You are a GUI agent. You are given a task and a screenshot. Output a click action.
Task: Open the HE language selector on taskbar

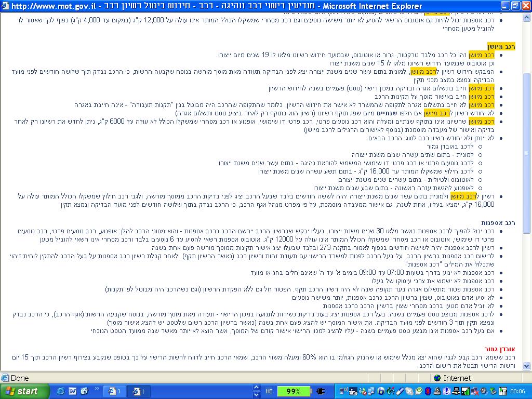pyautogui.click(x=269, y=391)
